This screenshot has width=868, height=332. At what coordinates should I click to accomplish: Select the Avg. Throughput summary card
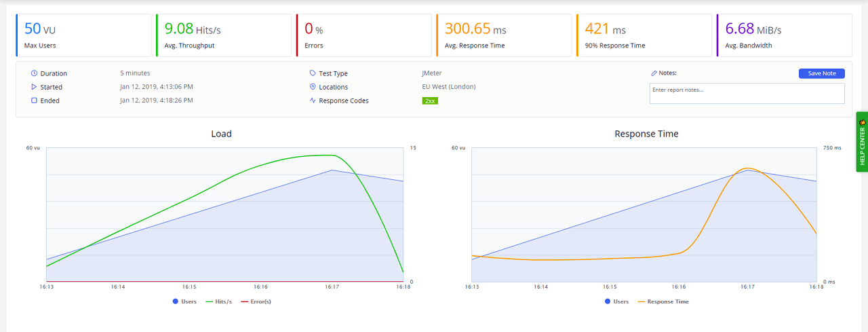pos(224,35)
